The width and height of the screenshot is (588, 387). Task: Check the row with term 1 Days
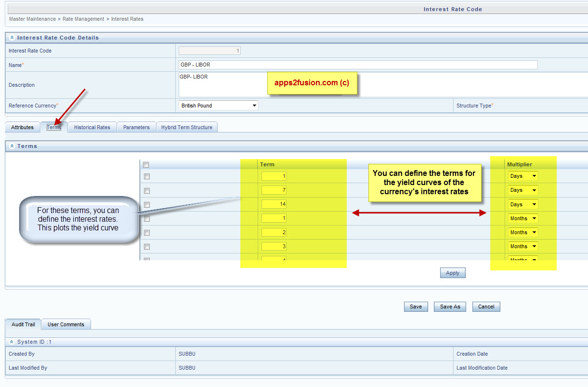147,176
